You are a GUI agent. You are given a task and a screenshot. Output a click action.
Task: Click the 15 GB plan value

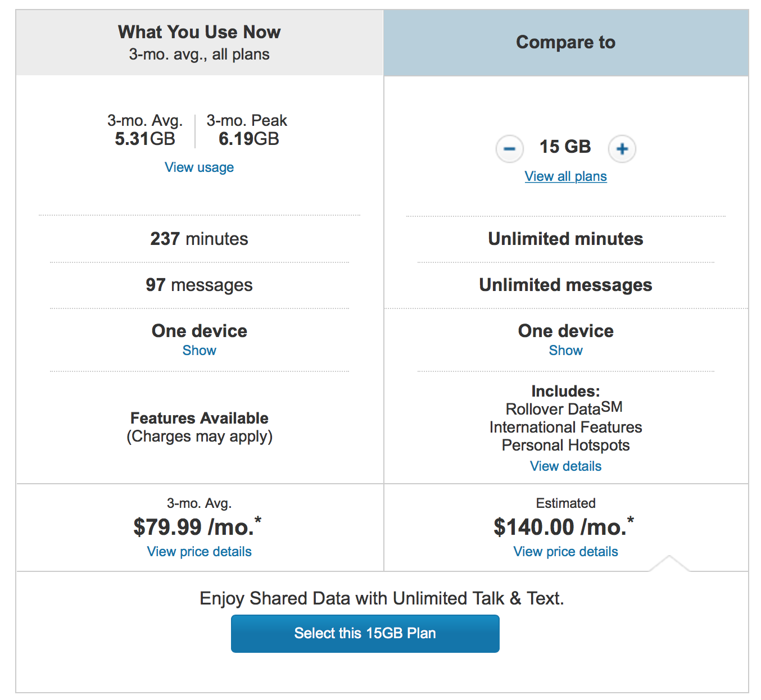click(x=565, y=147)
